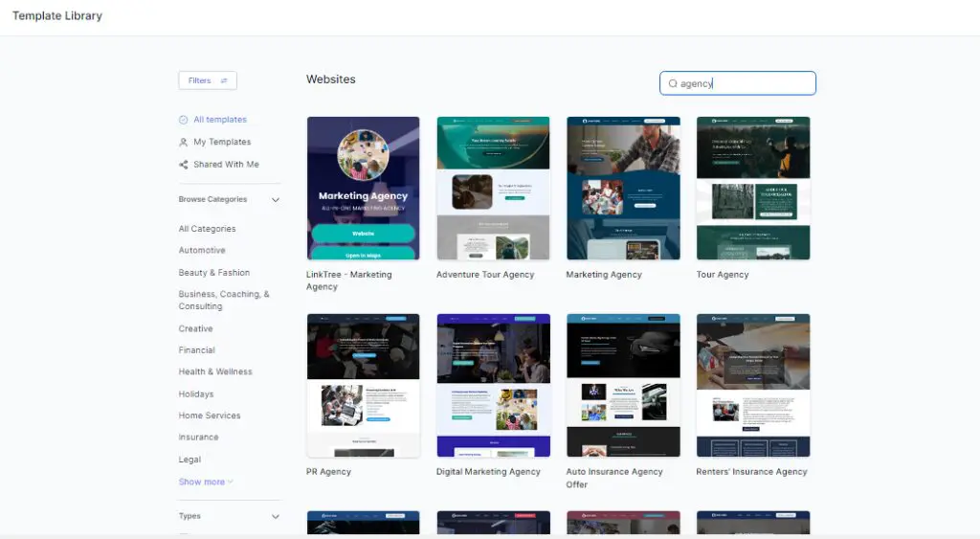Open the PR Agency template thumbnail
980x539 pixels.
(363, 385)
